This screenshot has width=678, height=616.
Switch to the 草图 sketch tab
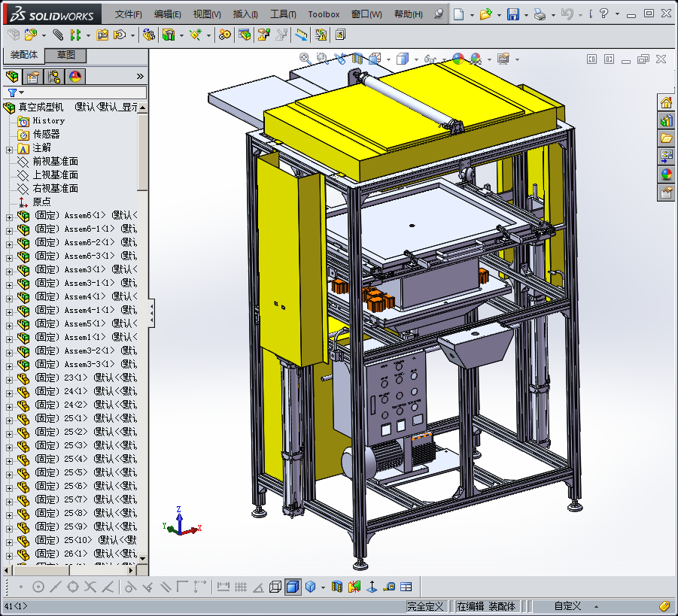tap(65, 55)
